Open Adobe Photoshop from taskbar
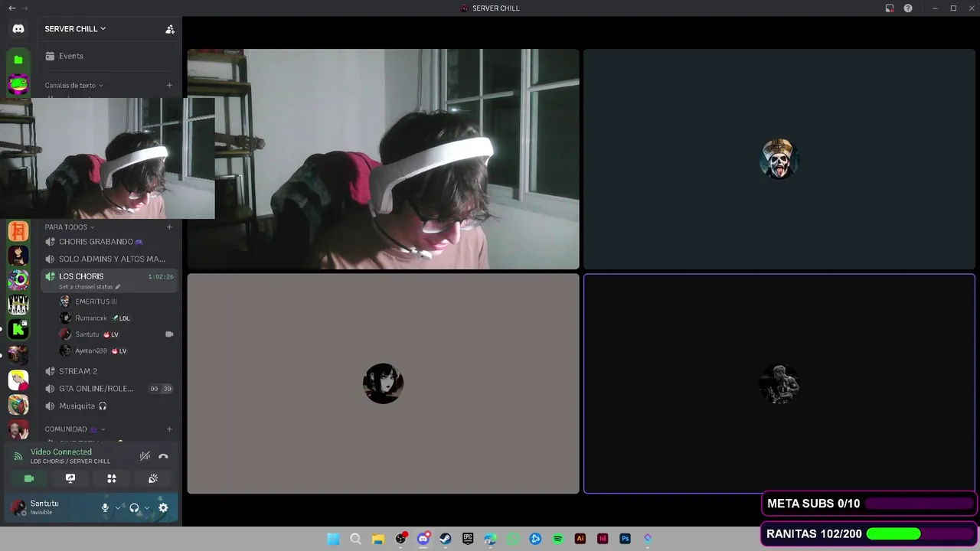This screenshot has width=980, height=551. (x=625, y=539)
